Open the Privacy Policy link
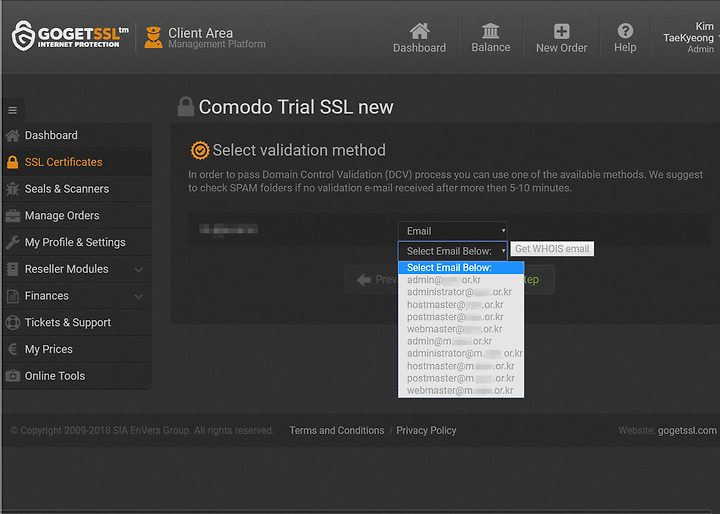The width and height of the screenshot is (720, 514). pyautogui.click(x=426, y=430)
